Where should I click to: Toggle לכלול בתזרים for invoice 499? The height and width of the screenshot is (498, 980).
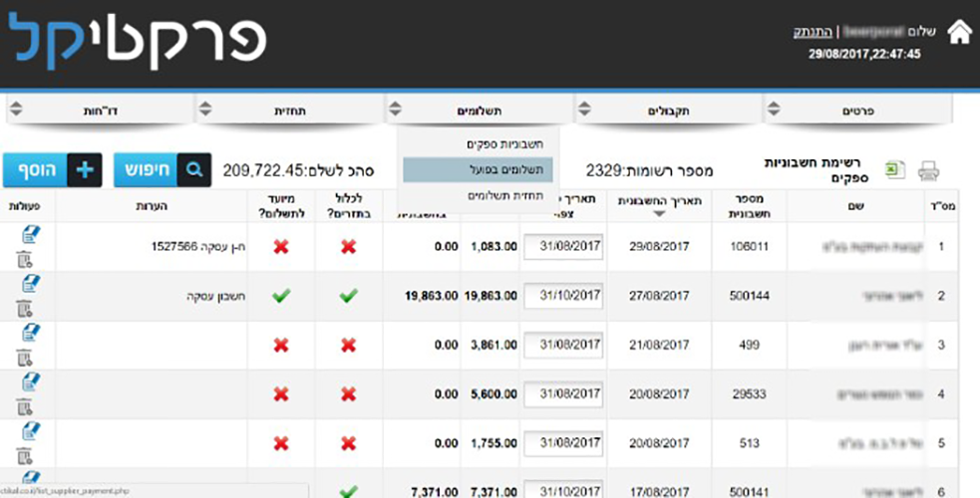(x=348, y=345)
